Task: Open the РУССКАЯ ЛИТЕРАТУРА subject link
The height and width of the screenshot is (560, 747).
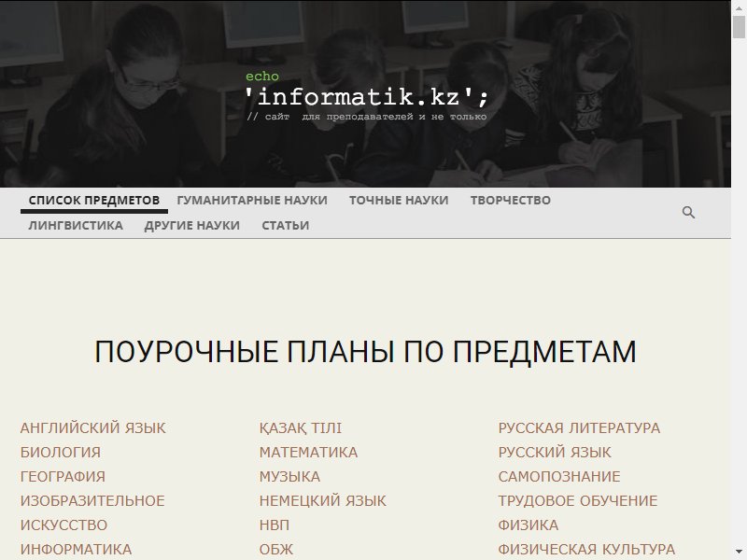Action: (x=579, y=427)
